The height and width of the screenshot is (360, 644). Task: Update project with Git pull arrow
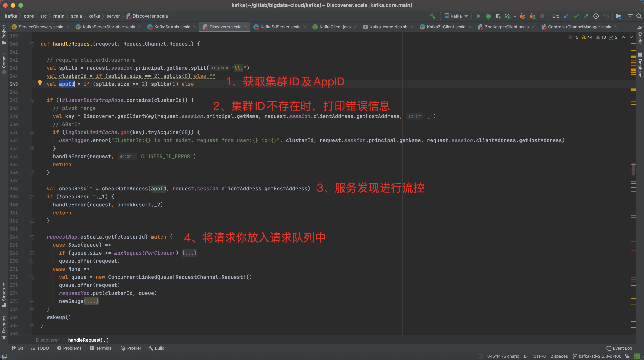click(x=566, y=16)
